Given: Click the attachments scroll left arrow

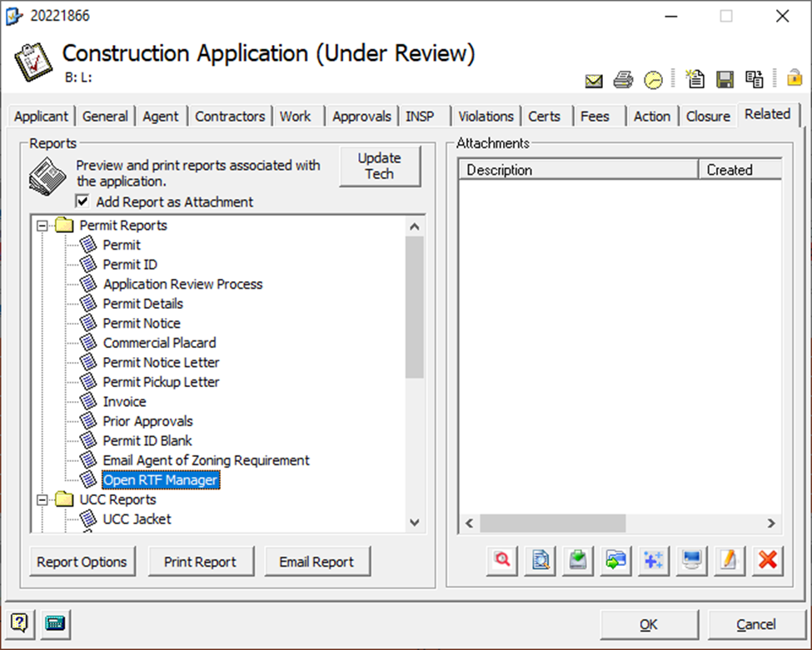Looking at the screenshot, I should (469, 523).
